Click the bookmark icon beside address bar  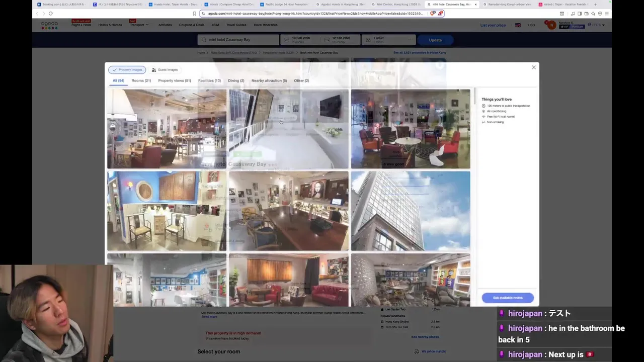point(194,14)
